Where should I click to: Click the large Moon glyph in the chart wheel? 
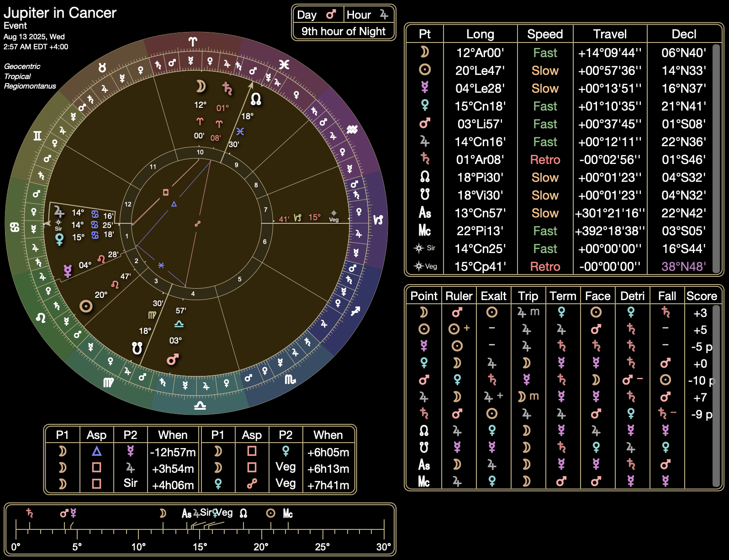201,86
